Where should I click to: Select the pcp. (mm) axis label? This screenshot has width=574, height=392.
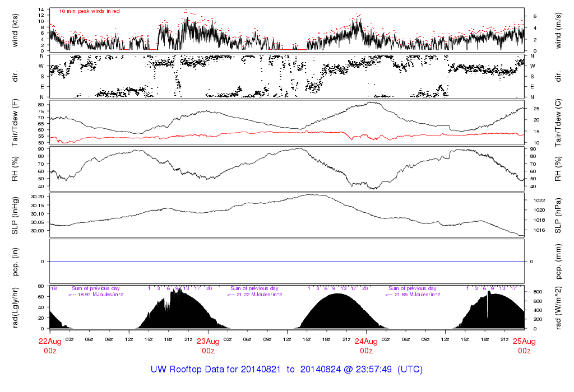(558, 262)
